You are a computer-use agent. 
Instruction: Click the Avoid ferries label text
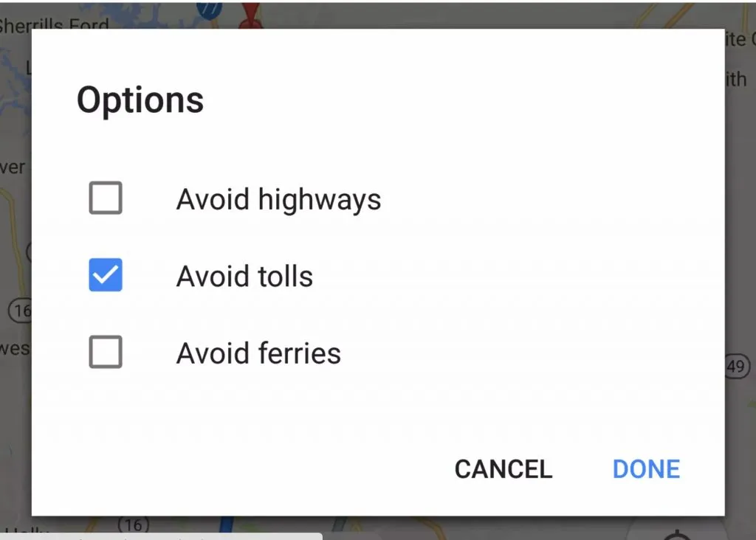[x=258, y=353]
